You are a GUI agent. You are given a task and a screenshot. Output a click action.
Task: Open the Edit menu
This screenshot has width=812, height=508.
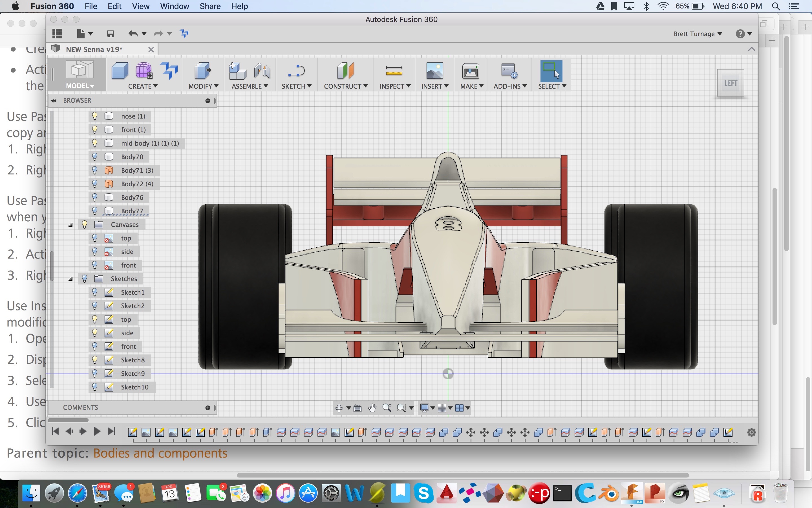pos(114,6)
